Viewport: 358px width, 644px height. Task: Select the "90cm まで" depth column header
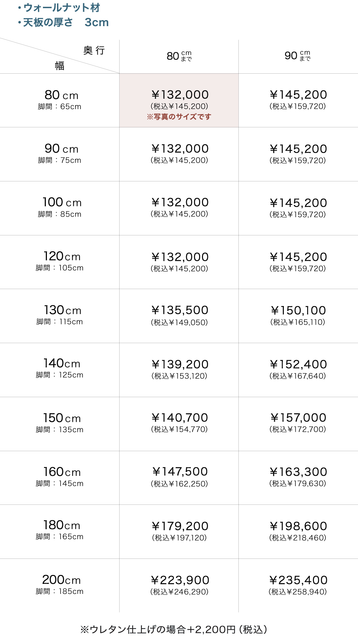pyautogui.click(x=297, y=55)
